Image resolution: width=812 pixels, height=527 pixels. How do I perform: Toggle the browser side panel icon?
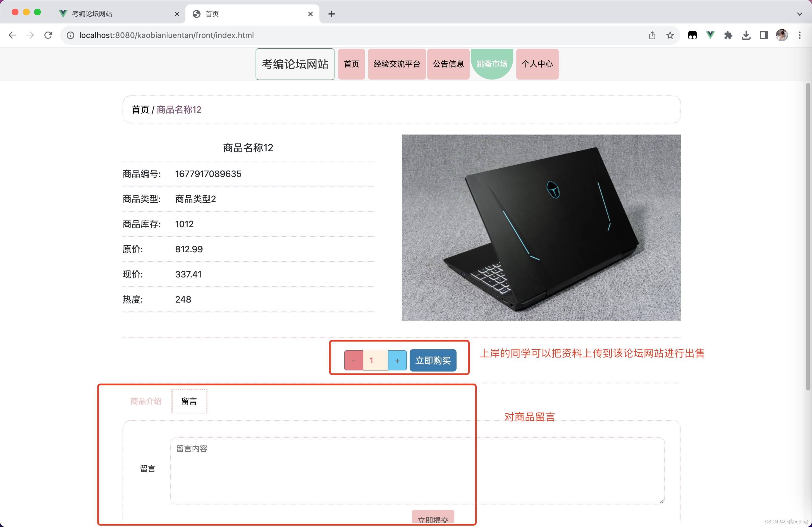click(x=763, y=35)
